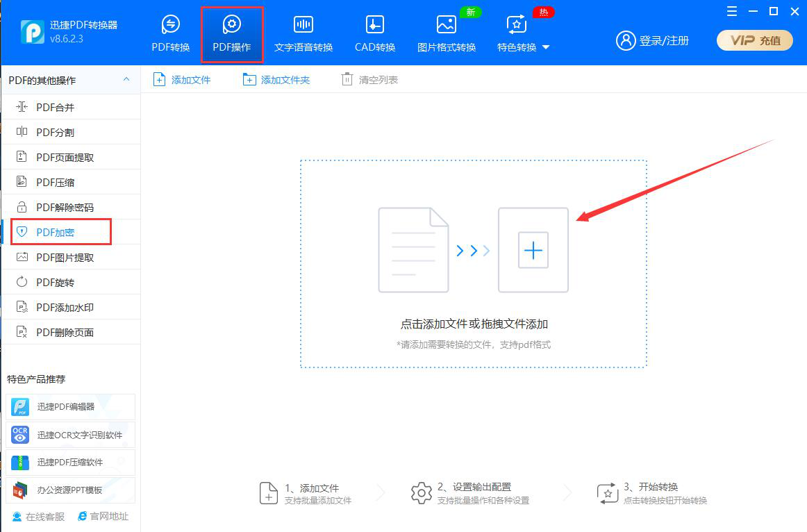Open 迅捷PDF压缩软件 product recommendation
807x532 pixels.
click(x=71, y=462)
